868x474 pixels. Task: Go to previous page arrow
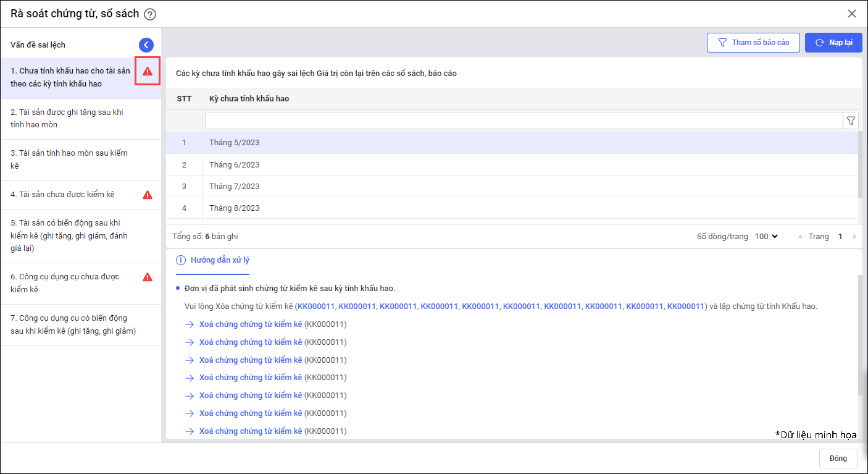click(x=801, y=237)
